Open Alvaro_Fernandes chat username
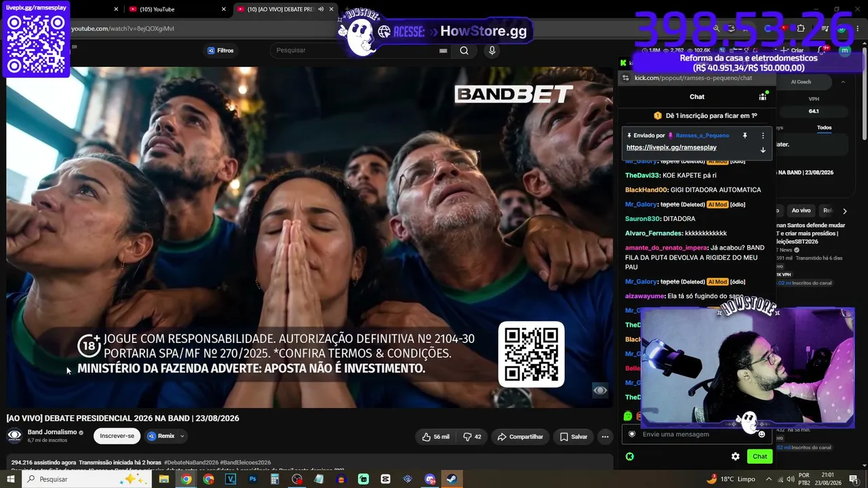The width and height of the screenshot is (868, 488). click(654, 233)
